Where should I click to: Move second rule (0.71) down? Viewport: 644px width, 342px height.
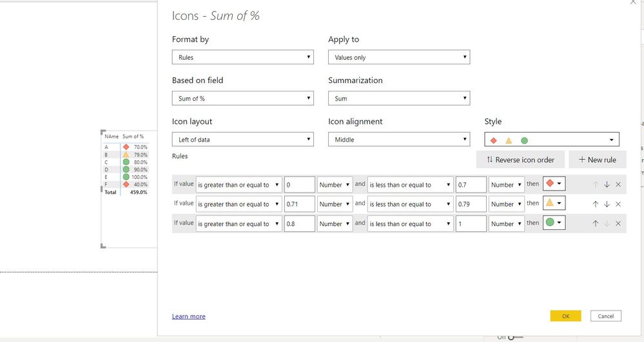[x=607, y=204]
